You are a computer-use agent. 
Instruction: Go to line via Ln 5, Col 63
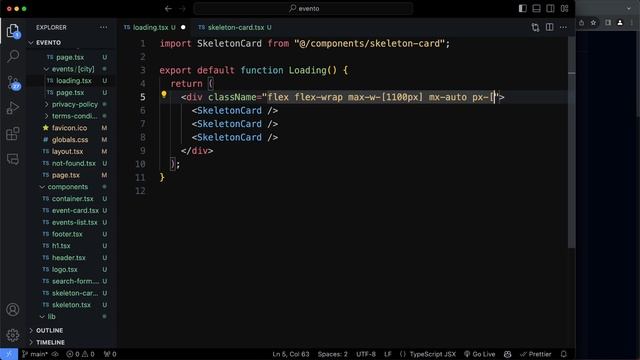[291, 354]
